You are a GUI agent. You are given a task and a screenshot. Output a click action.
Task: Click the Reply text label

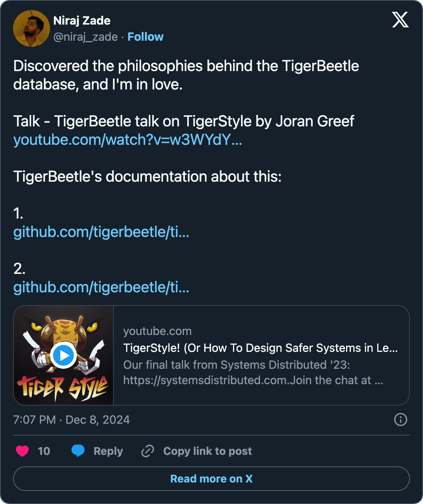108,451
